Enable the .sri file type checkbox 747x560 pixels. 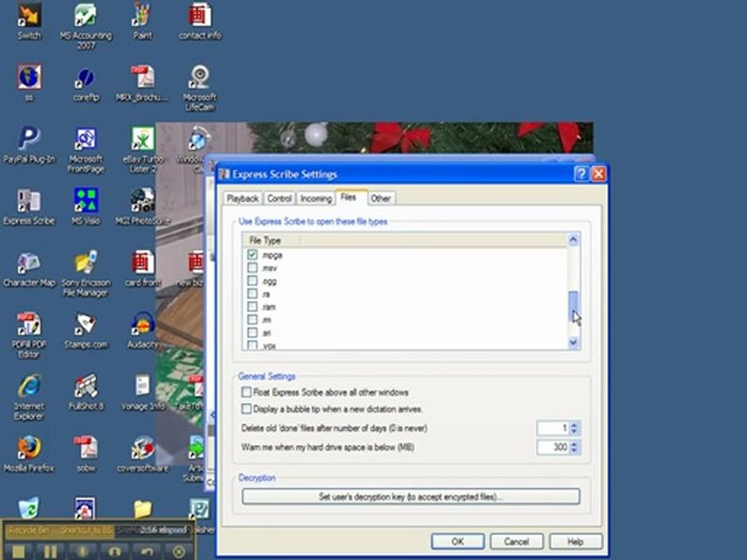[x=252, y=332]
